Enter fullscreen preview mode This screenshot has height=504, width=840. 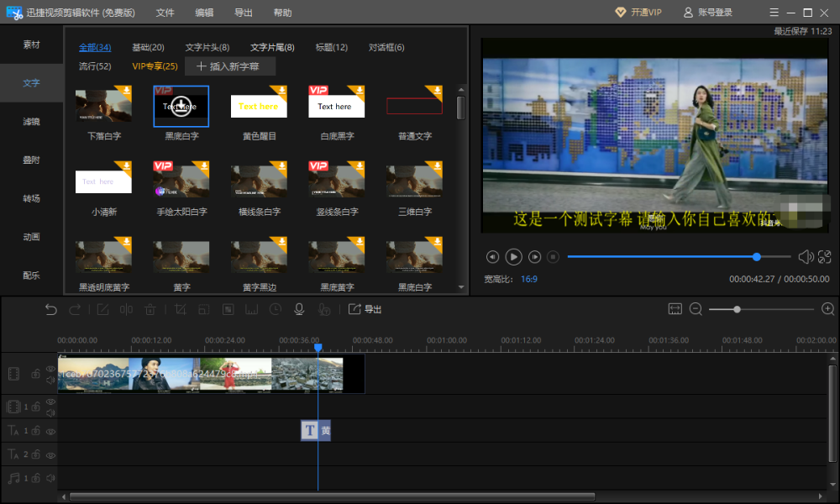(824, 257)
